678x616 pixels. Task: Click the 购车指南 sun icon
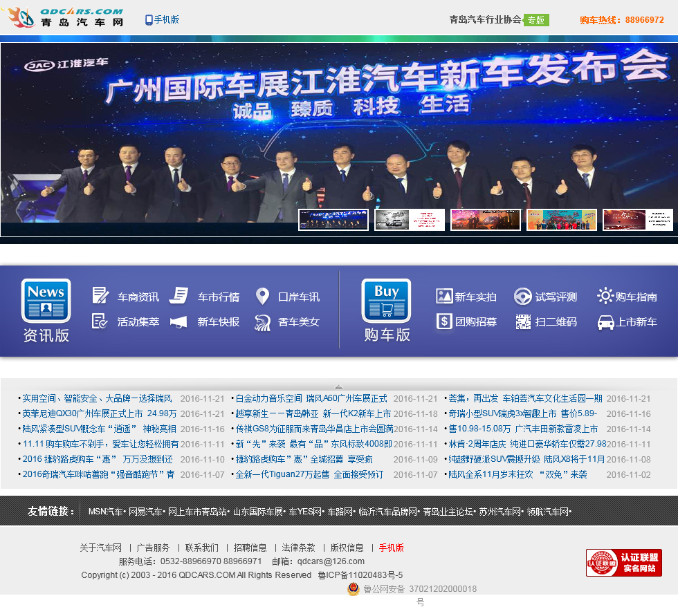(605, 296)
